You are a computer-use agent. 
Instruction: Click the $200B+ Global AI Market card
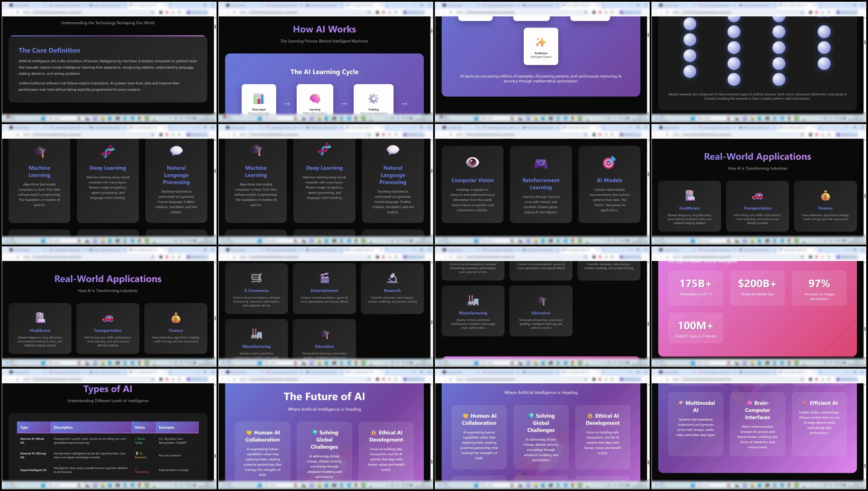[x=757, y=288]
